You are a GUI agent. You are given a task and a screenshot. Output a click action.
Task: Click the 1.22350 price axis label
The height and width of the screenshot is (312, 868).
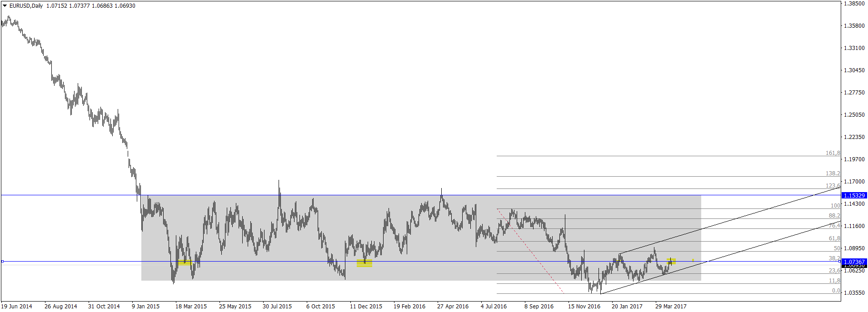[x=854, y=137]
